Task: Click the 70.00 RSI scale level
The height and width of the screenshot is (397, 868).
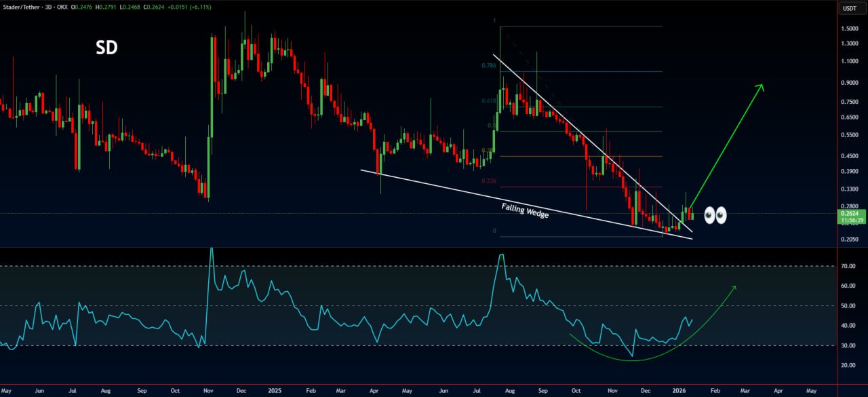Action: [x=848, y=267]
